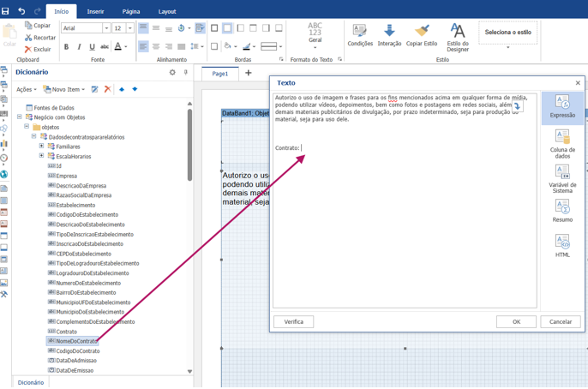Click Excluir in the Clipboard group
The height and width of the screenshot is (389, 588).
point(38,49)
